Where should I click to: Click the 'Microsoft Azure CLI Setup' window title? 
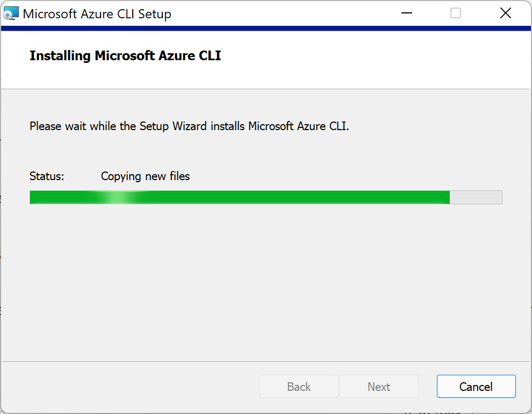point(97,14)
